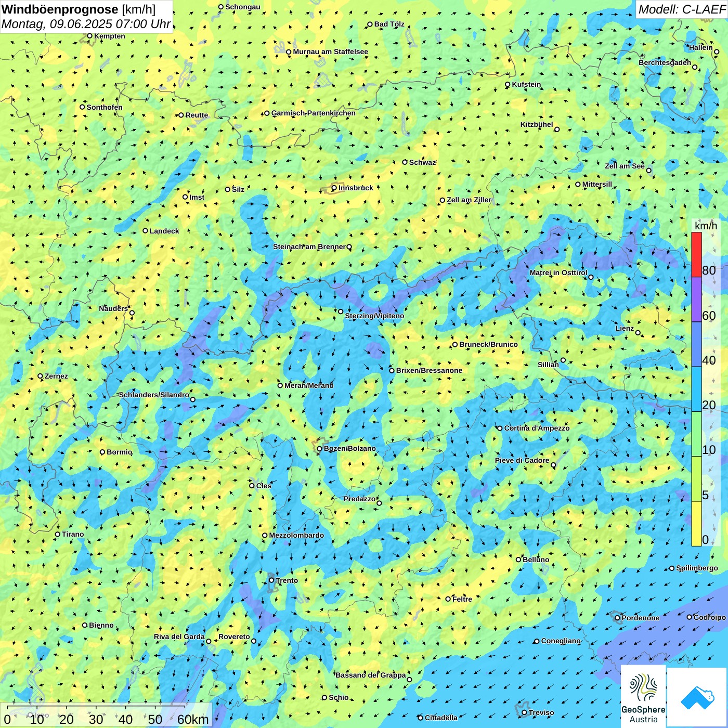Click the Zernez city marker
Screen dimensions: 728x728
coord(41,376)
